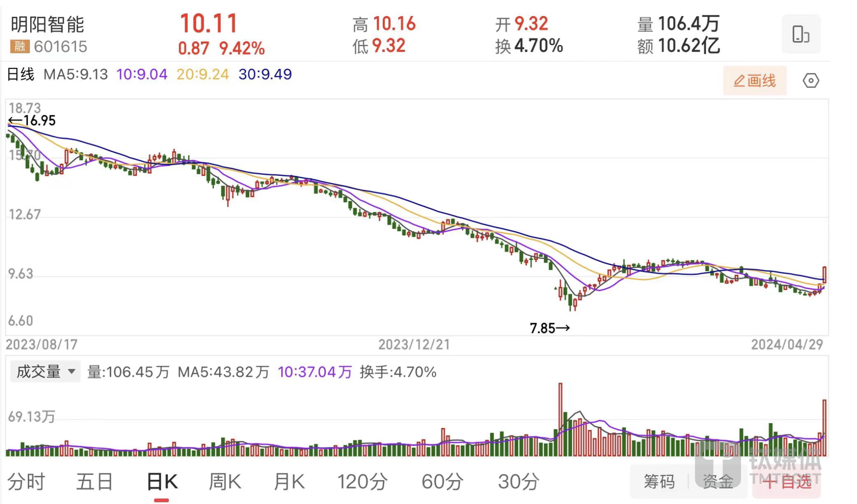
Task: Select the 30分 interval tab
Action: [518, 481]
